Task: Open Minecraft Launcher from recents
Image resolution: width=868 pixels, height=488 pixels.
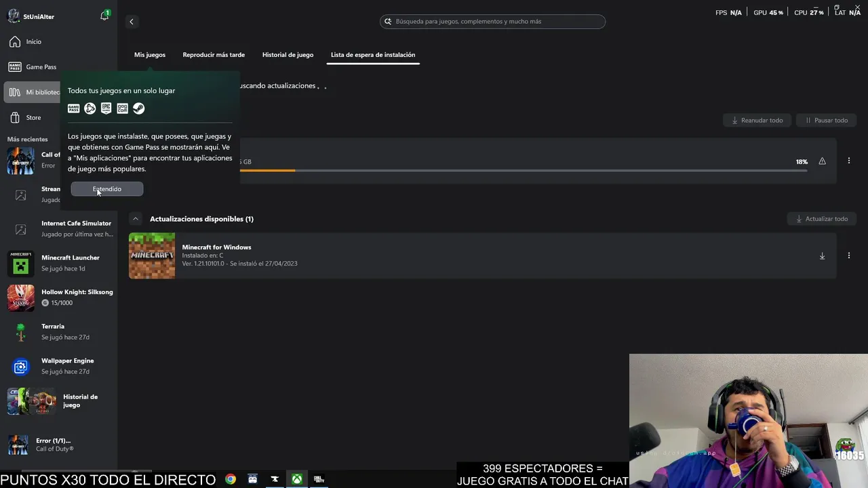Action: (59, 263)
